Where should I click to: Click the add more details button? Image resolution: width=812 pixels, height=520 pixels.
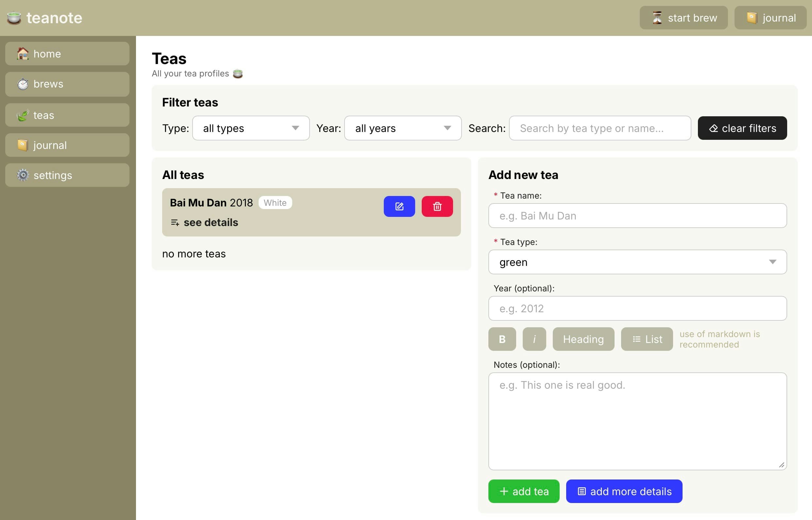click(x=624, y=491)
